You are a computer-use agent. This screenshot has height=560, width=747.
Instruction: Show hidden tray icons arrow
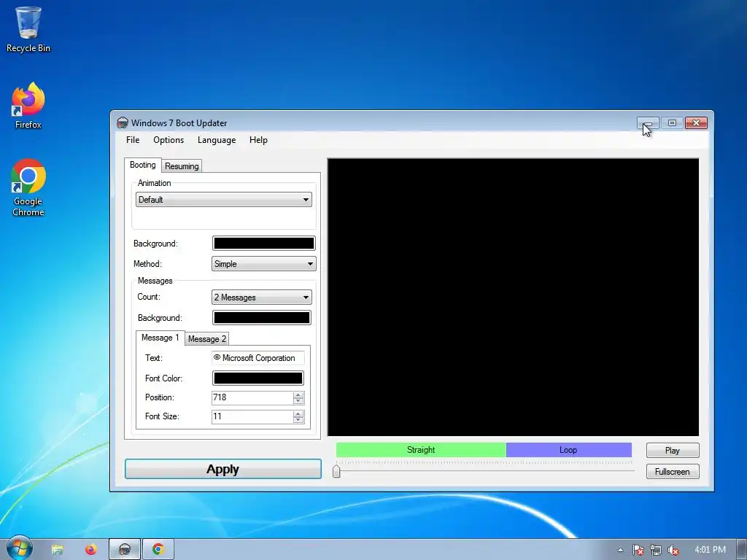(620, 550)
